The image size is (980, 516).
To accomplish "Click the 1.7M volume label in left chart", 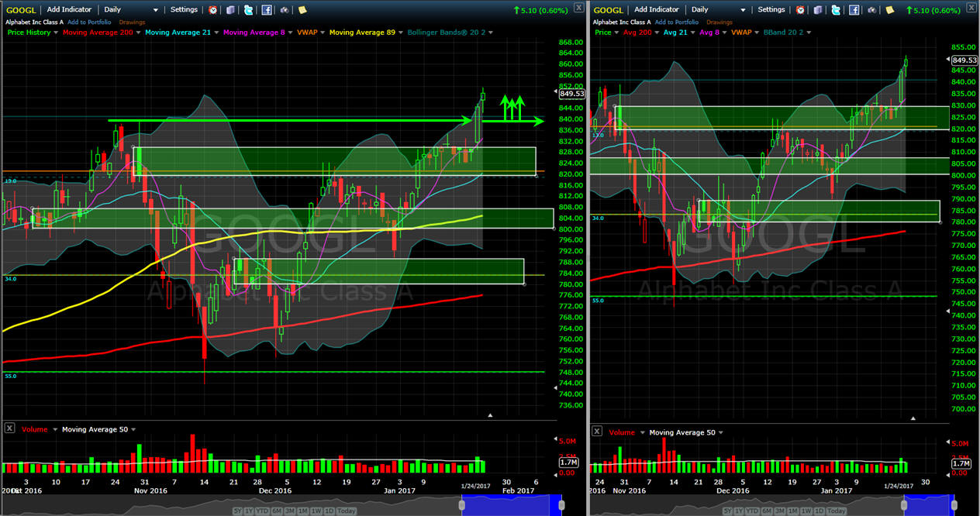I will [568, 463].
